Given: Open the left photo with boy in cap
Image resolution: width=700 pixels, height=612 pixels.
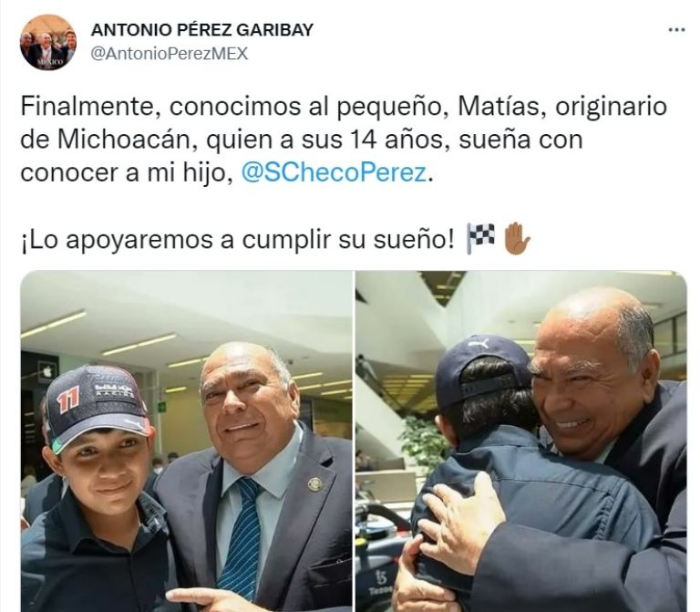Looking at the screenshot, I should [x=186, y=441].
